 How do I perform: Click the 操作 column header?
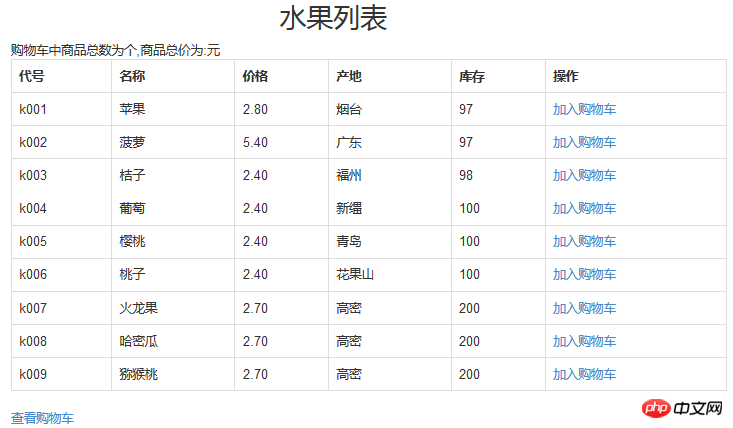click(566, 76)
